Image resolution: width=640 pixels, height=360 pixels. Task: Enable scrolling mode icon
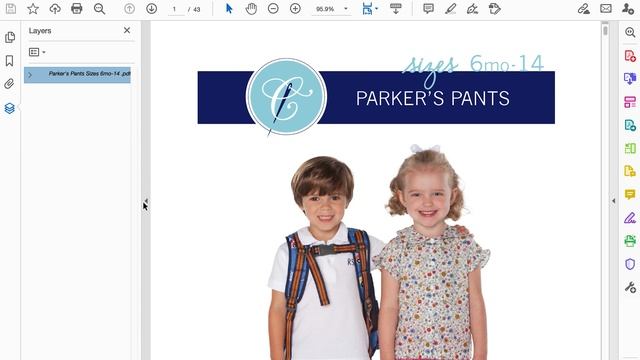396,9
